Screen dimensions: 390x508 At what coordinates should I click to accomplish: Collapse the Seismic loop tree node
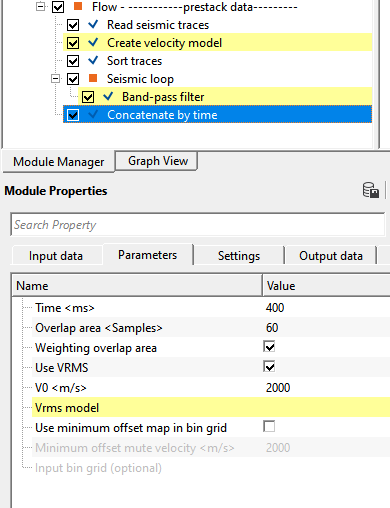click(56, 79)
